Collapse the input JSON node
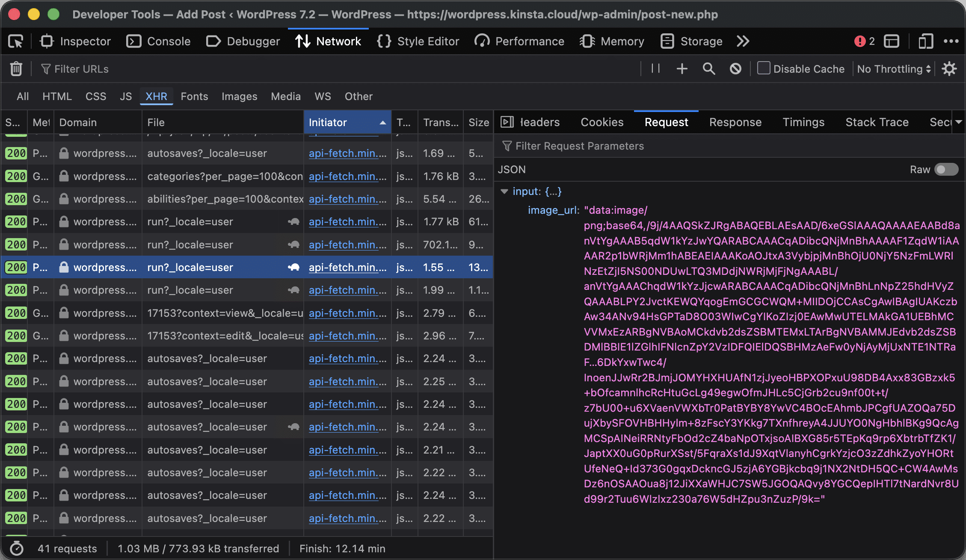Viewport: 966px width, 560px height. 505,191
